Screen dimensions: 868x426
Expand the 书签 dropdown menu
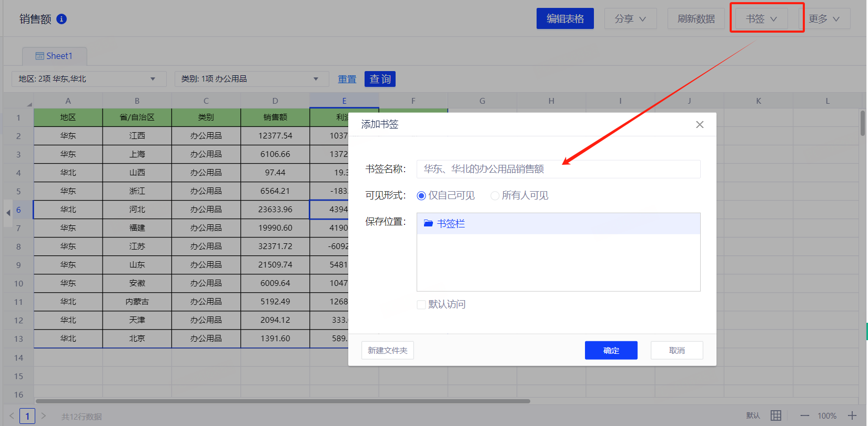761,19
